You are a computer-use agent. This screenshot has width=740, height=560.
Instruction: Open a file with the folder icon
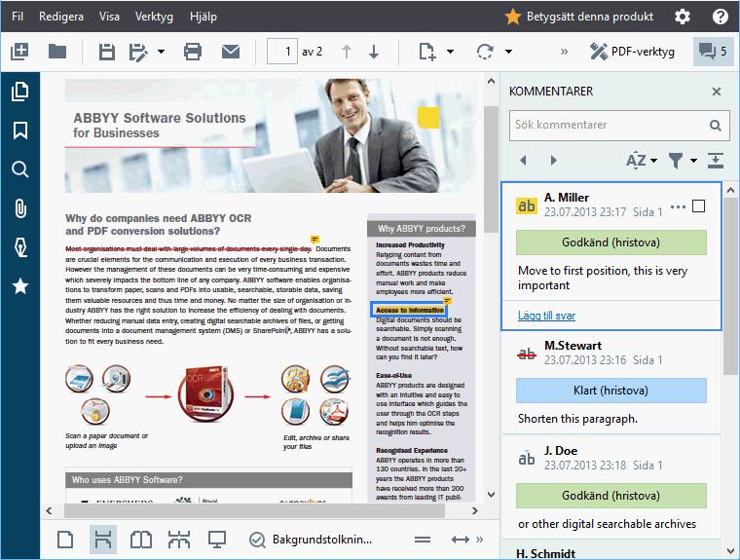click(57, 51)
